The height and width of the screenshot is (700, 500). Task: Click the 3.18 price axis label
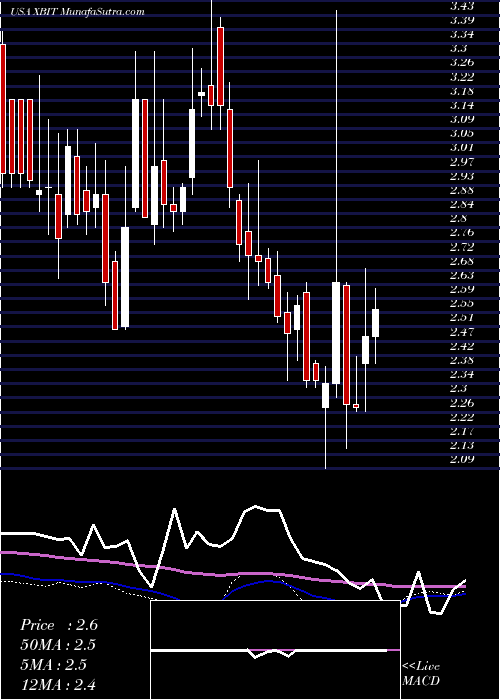tap(462, 91)
